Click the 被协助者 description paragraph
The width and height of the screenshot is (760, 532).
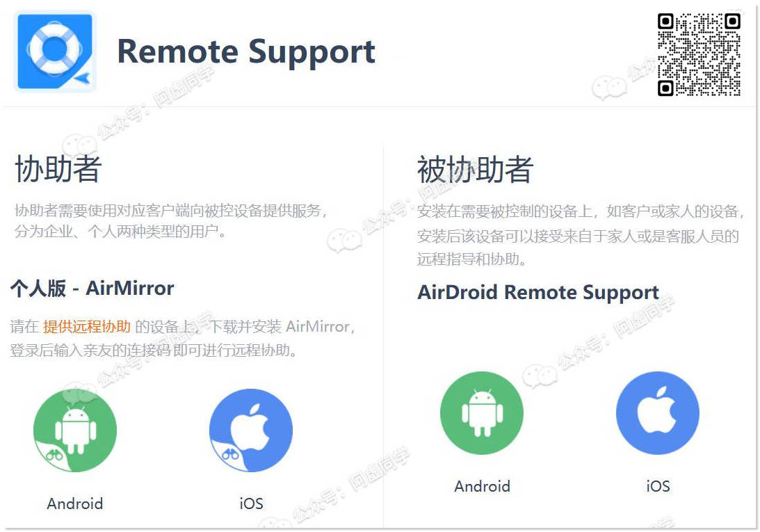(x=579, y=235)
